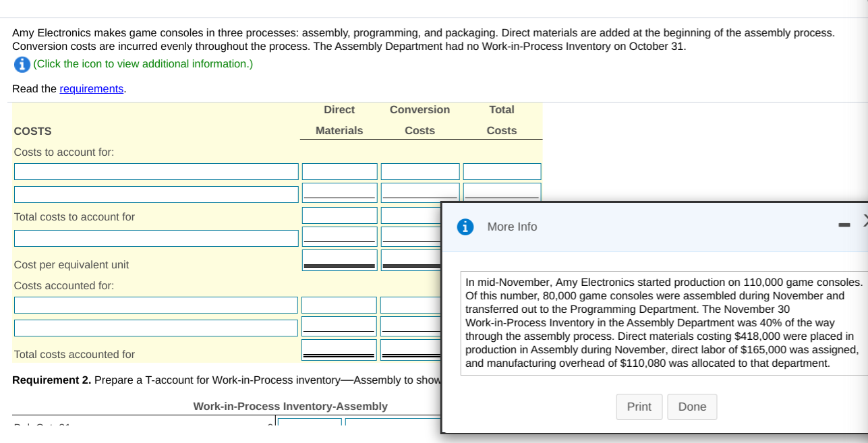Select Direct Materials field for Total costs accounted for
Screen dimensions: 868x443
click(x=339, y=350)
